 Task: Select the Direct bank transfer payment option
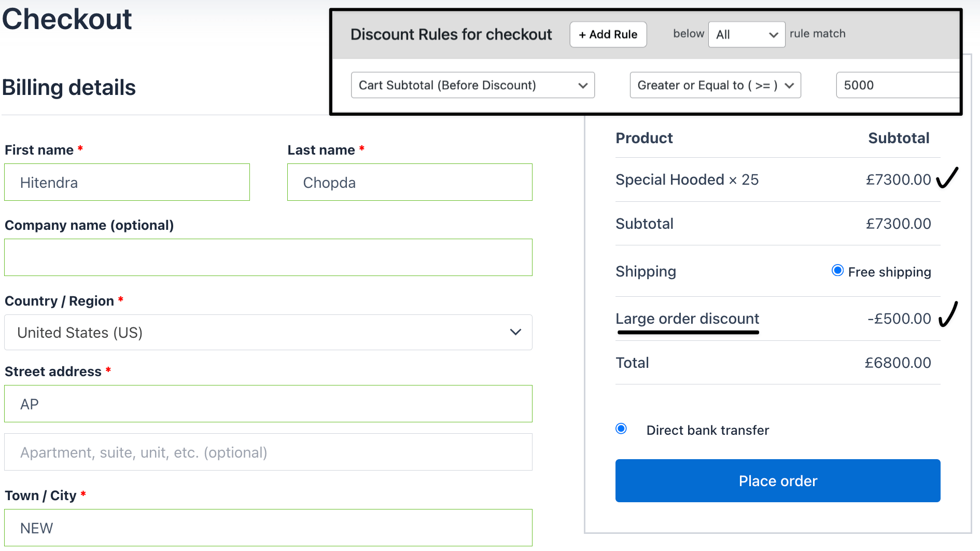tap(621, 429)
